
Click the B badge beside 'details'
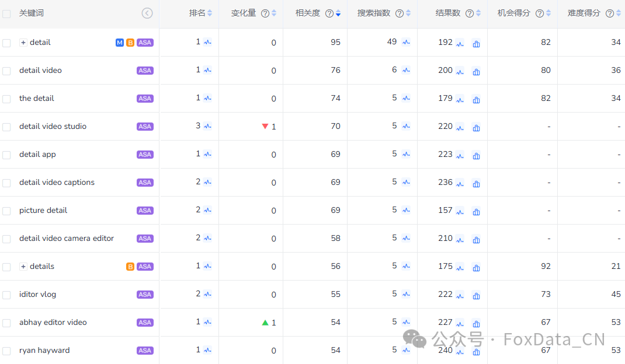pos(130,266)
